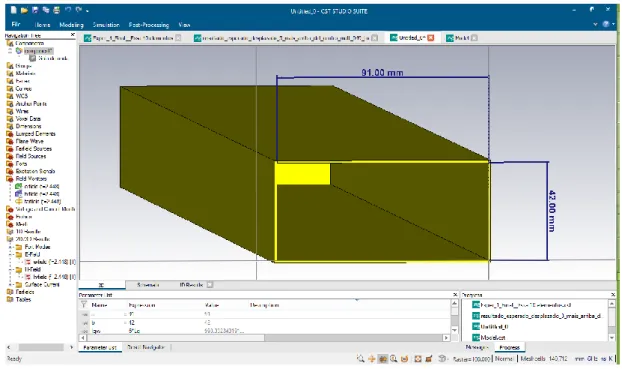Select Field Monitors folder in tree

pyautogui.click(x=31, y=179)
